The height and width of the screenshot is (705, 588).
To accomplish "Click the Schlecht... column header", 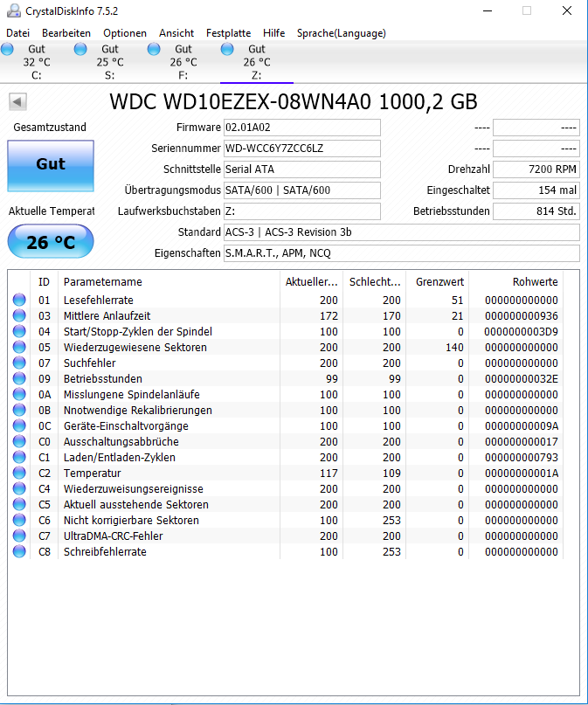I will [x=374, y=282].
